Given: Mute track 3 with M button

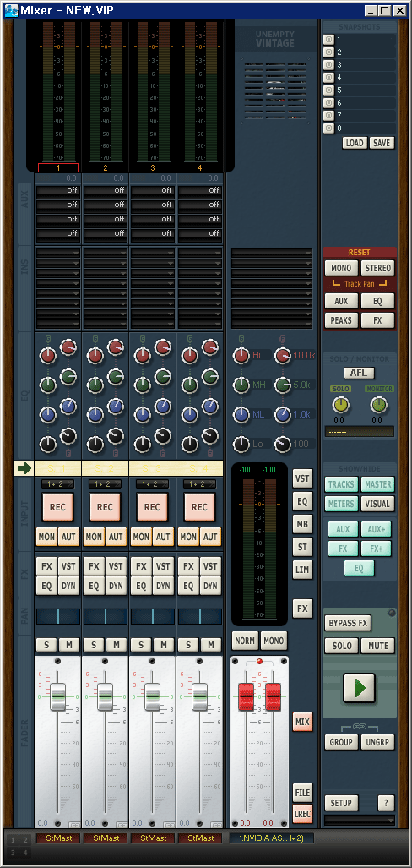Looking at the screenshot, I should [x=164, y=645].
